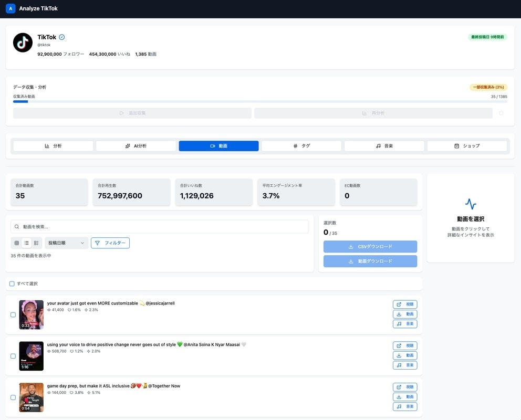
Task: Tick the checkbox for the positive change video
Action: [x=13, y=356]
